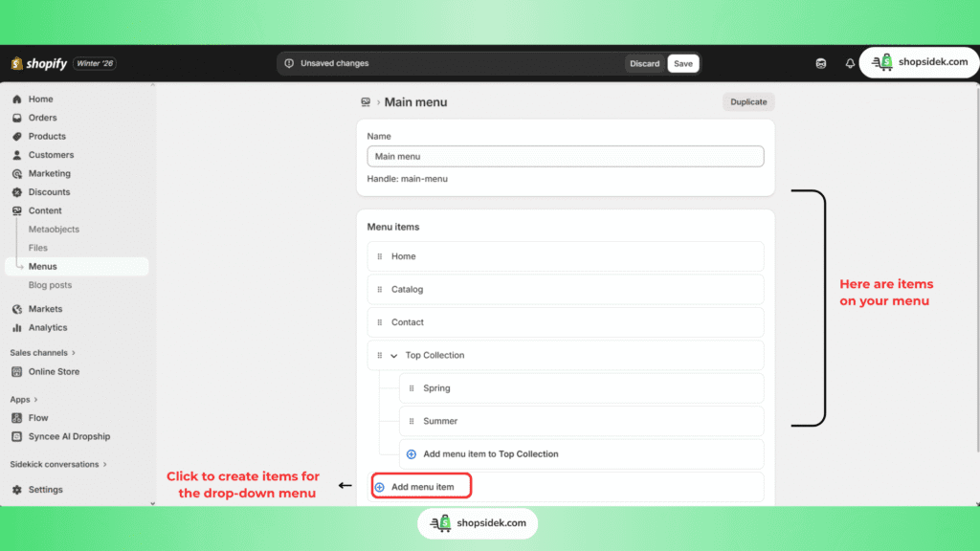Expand the Sales channels section
The height and width of the screenshot is (551, 980).
pos(74,353)
